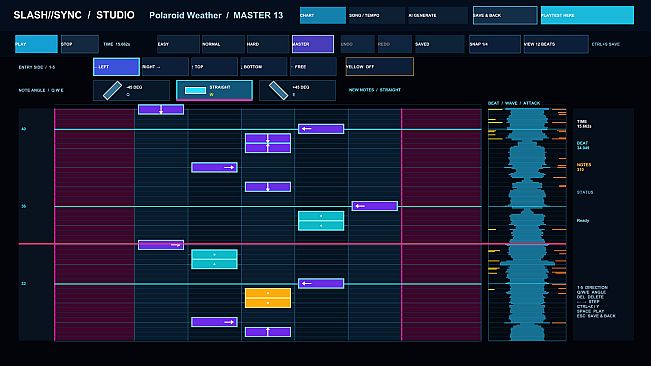Click the 'Ready' status text

click(583, 220)
